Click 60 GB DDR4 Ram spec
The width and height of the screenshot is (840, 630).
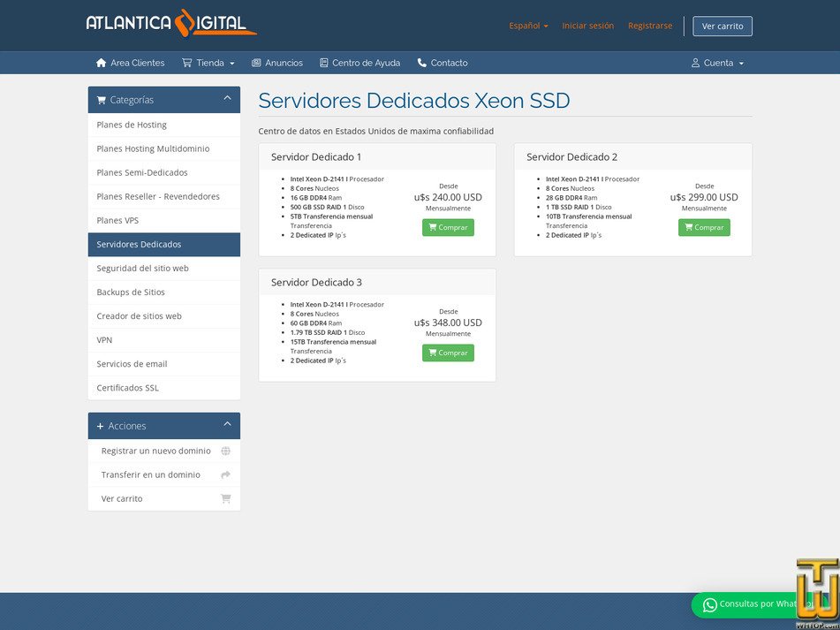tap(316, 323)
